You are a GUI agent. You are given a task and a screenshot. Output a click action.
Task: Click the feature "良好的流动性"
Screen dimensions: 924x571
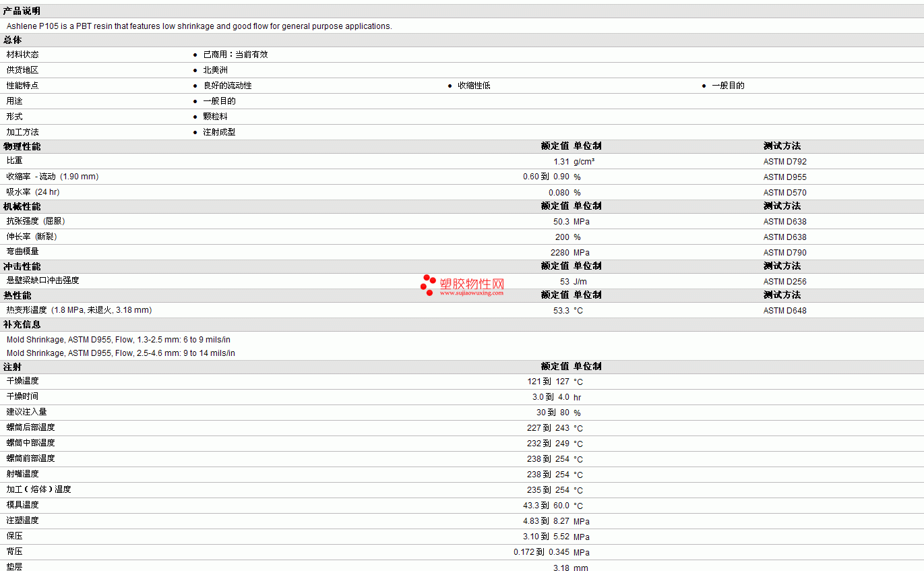[x=227, y=86]
